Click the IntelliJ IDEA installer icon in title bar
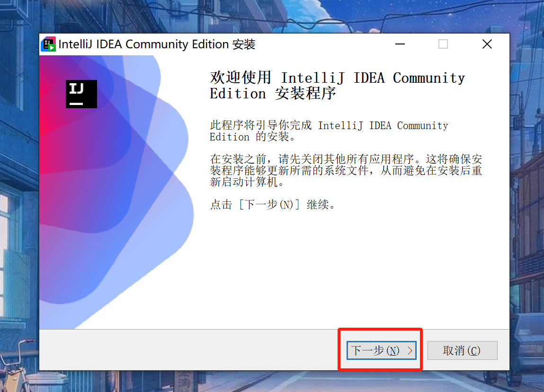 point(48,44)
